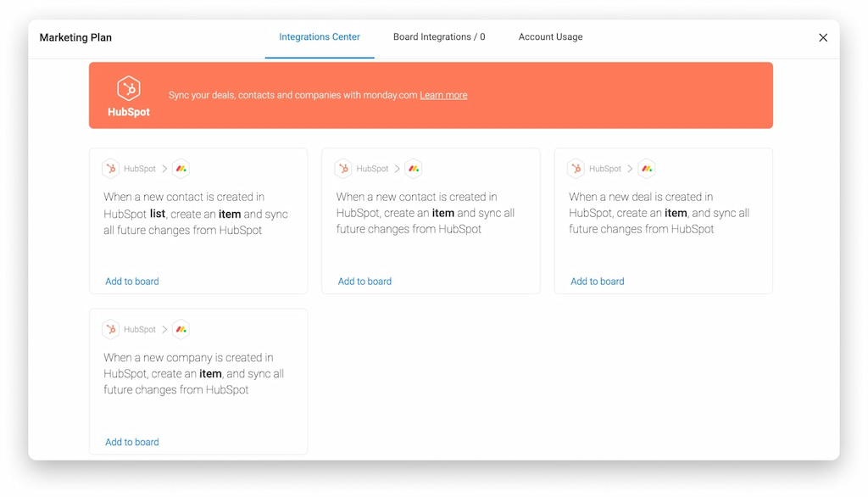Click monday.com icon on the new deal card
The height and width of the screenshot is (497, 868).
tap(646, 169)
